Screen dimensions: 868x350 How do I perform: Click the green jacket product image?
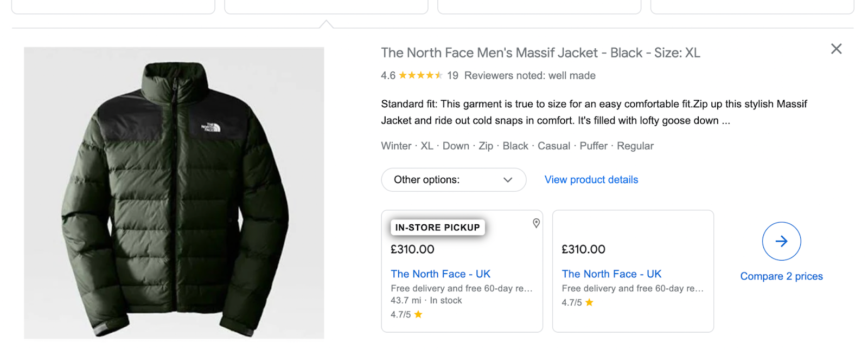(x=174, y=192)
